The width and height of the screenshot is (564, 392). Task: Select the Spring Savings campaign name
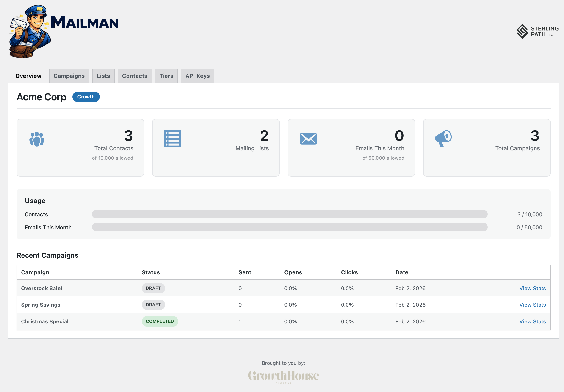click(x=40, y=305)
